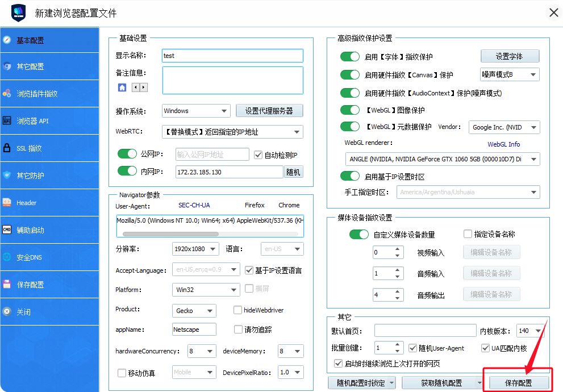Screen dimensions: 563x392
Task: Check the hideWebdriver checkbox
Action: (239, 310)
